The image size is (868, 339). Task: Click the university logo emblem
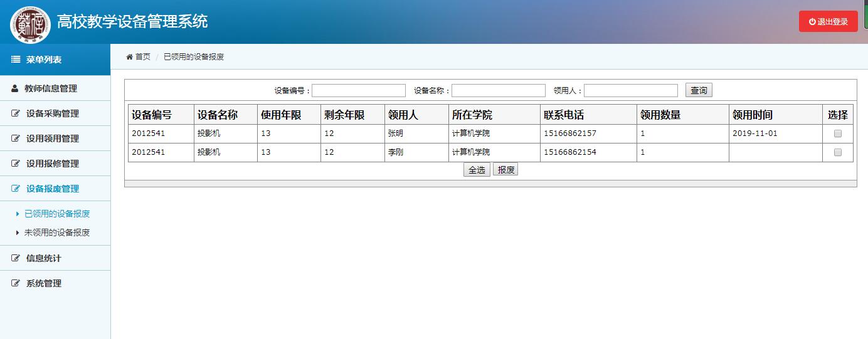tap(30, 24)
